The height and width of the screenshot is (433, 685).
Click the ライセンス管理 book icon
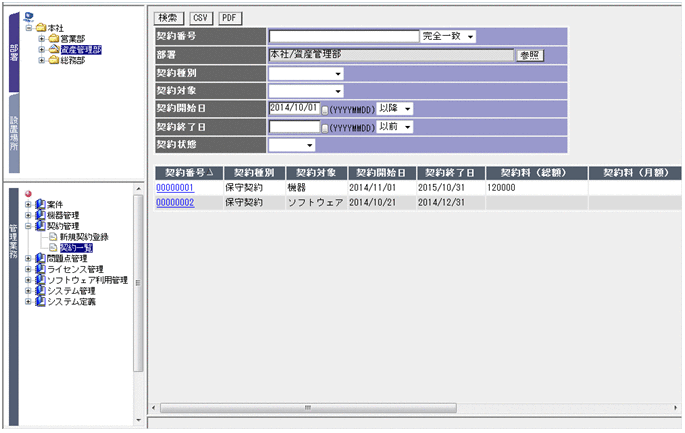(x=40, y=269)
